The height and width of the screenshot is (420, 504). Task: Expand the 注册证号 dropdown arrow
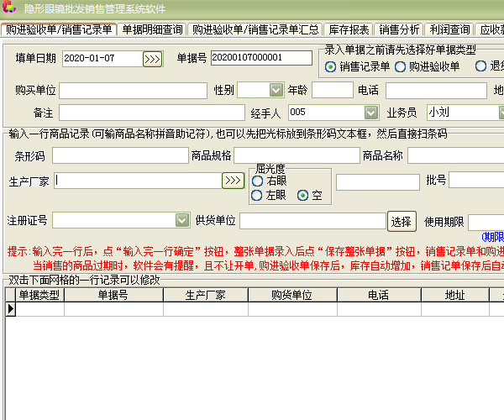[x=182, y=220]
